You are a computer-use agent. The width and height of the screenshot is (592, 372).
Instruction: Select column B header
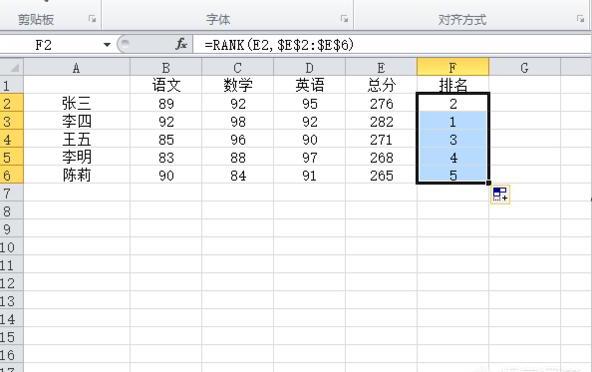(166, 68)
